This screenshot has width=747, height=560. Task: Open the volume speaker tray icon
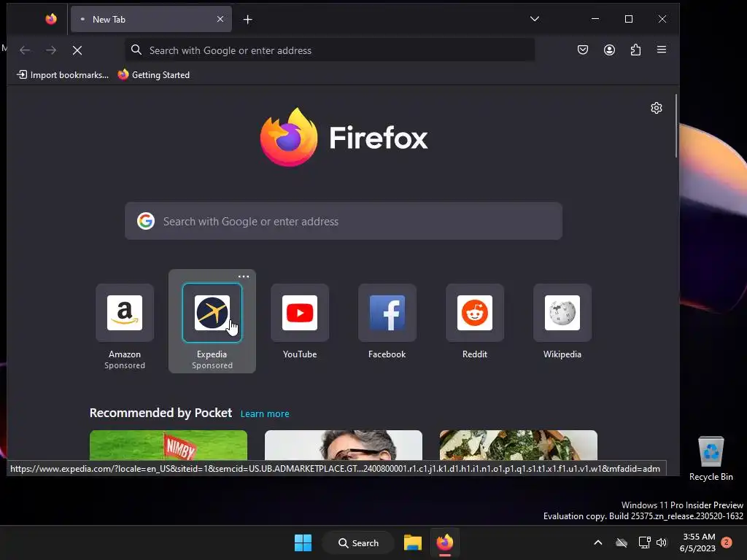[661, 542]
